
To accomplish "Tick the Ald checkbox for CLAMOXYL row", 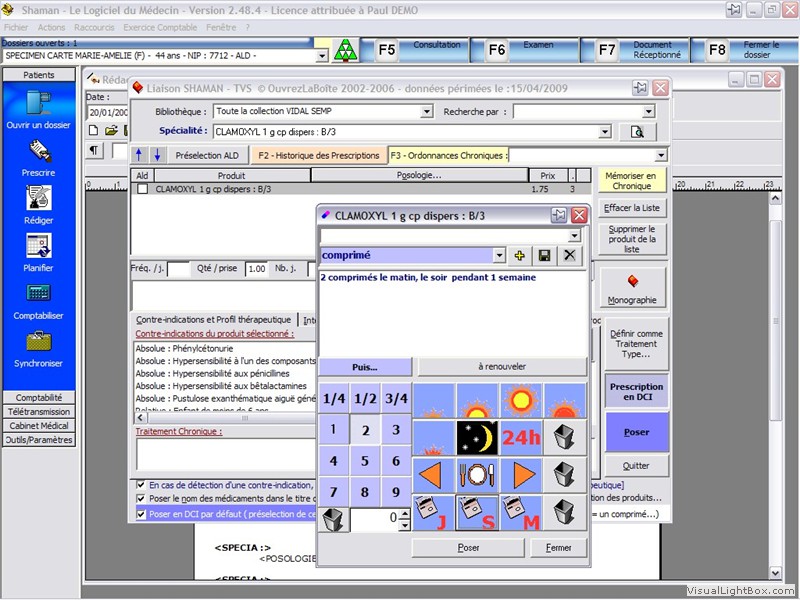I will point(143,189).
